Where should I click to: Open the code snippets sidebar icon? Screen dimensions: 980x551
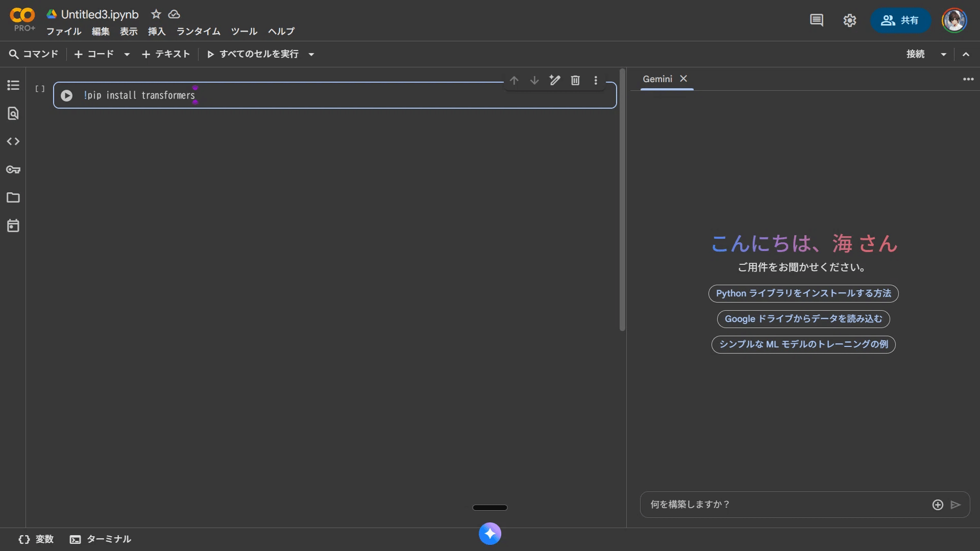[x=13, y=141]
